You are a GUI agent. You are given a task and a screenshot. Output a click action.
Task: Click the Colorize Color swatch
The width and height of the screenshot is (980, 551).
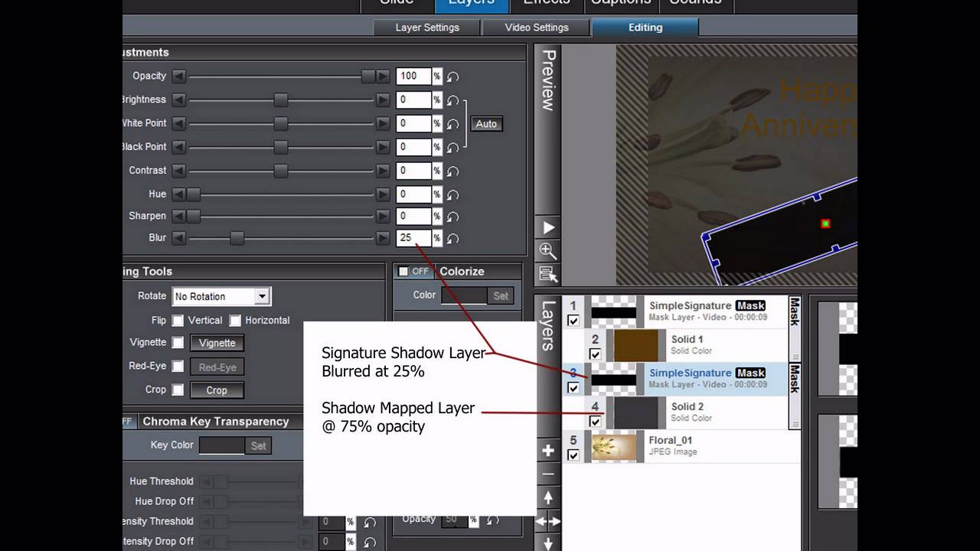point(464,295)
